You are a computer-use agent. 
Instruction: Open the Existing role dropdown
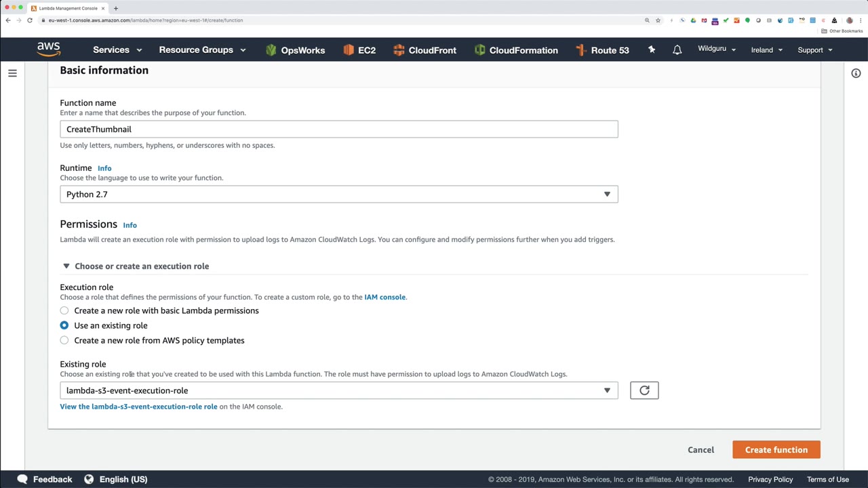click(339, 390)
